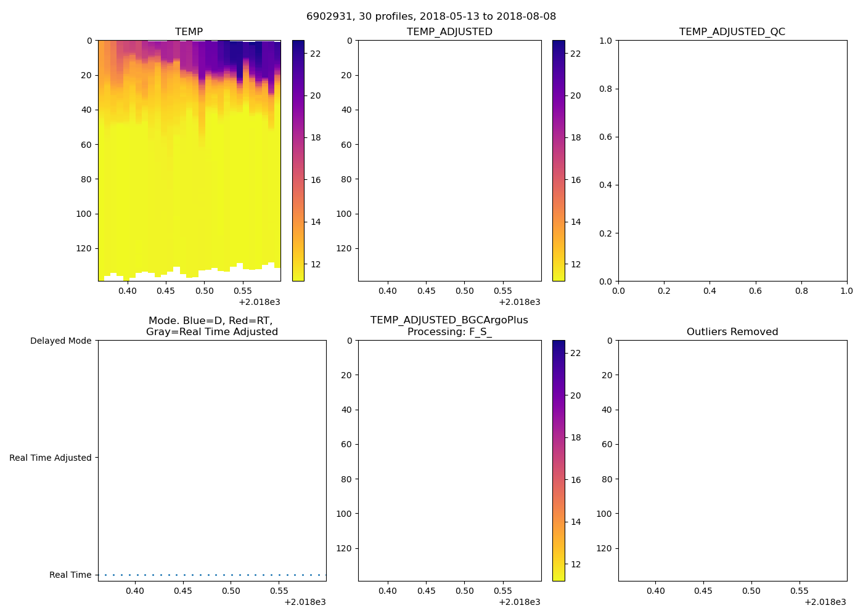
Task: Click the colorbar beside the BGCArgoPlus plot
Action: pos(558,460)
